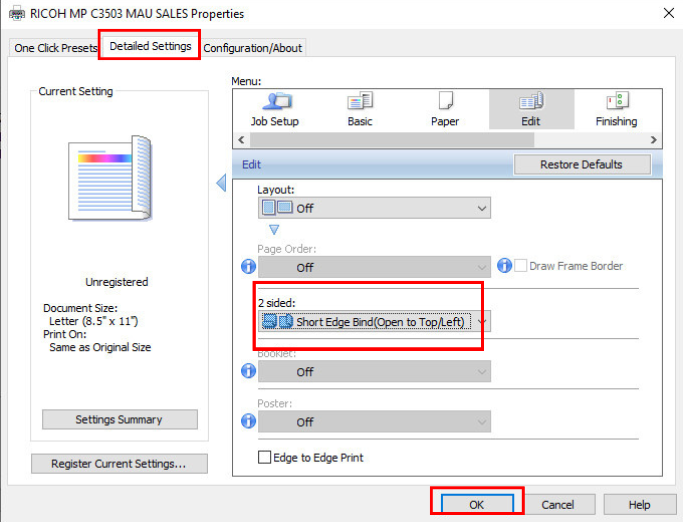
Task: Click the Cancel button
Action: (x=558, y=505)
